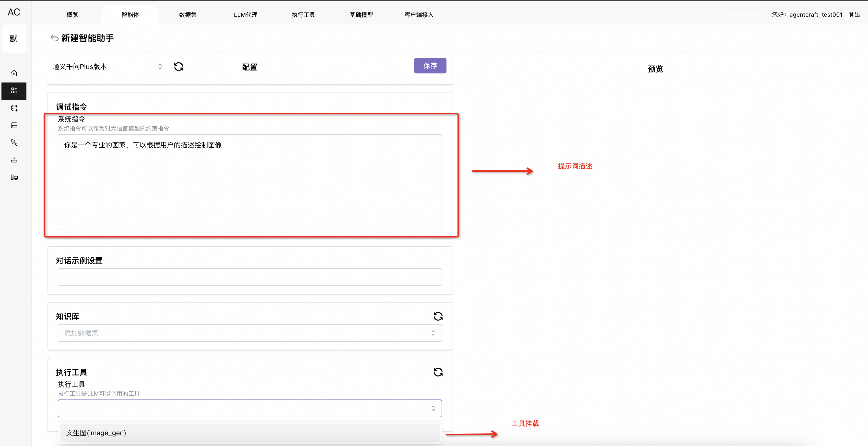Click the tools wrench icon in sidebar

[14, 142]
